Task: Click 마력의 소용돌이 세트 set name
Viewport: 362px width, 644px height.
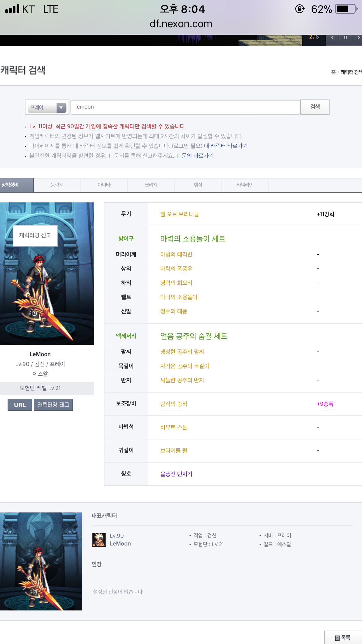Action: 193,239
